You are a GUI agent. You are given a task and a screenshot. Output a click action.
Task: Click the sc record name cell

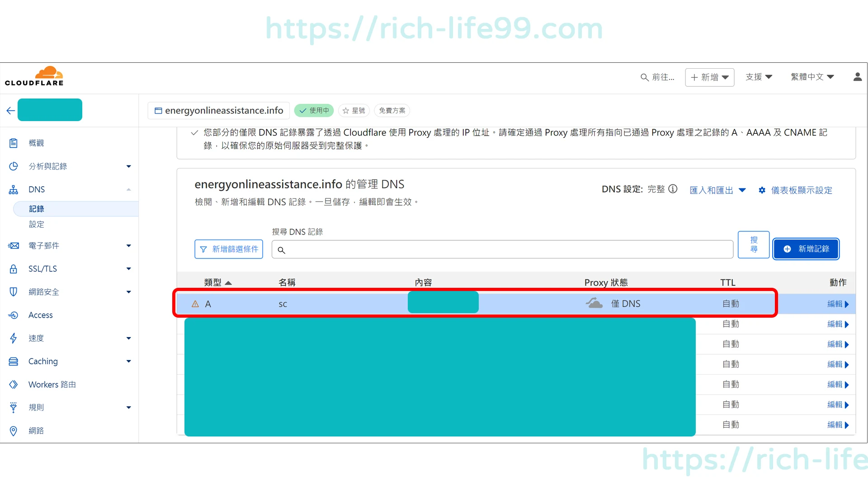point(283,305)
